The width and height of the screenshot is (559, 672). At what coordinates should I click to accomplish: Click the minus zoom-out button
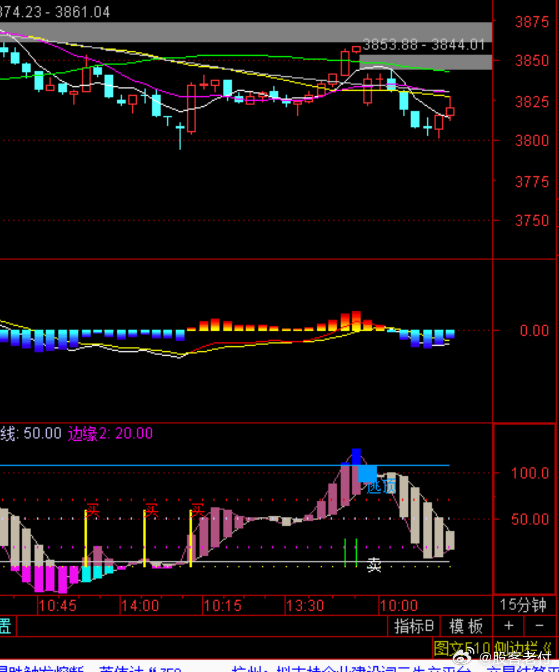(x=539, y=626)
